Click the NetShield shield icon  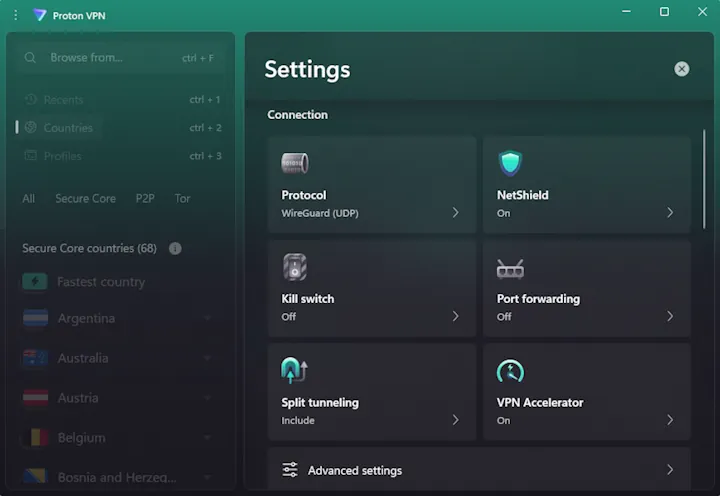pos(510,163)
